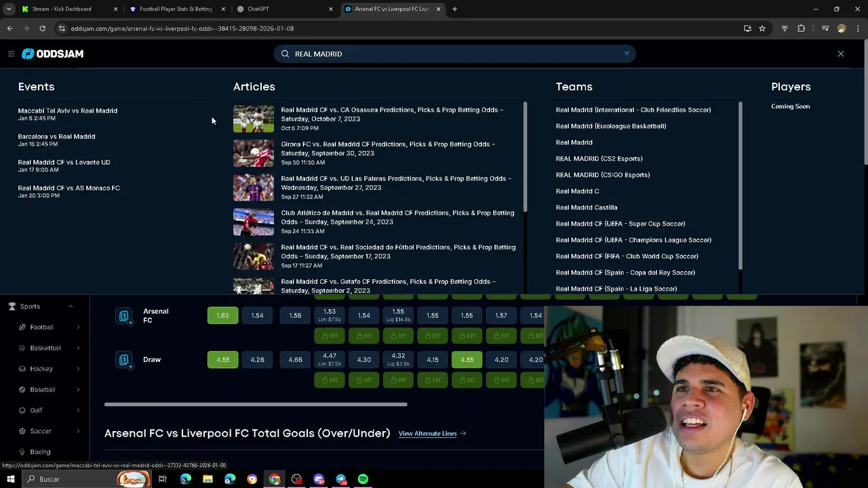
Task: Select Real Madrid CF La Liga team
Action: point(616,289)
